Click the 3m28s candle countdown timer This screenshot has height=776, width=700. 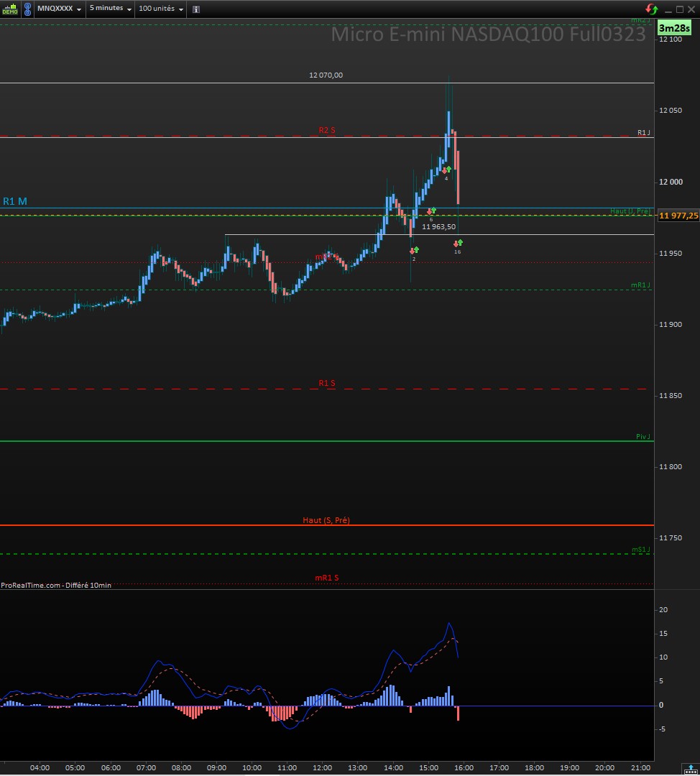674,28
